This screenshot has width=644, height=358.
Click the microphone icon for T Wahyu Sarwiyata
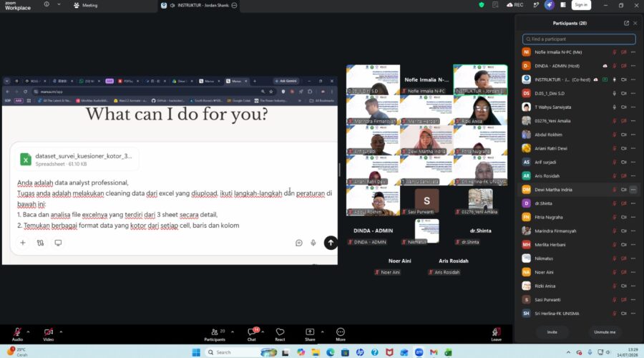[x=615, y=107]
